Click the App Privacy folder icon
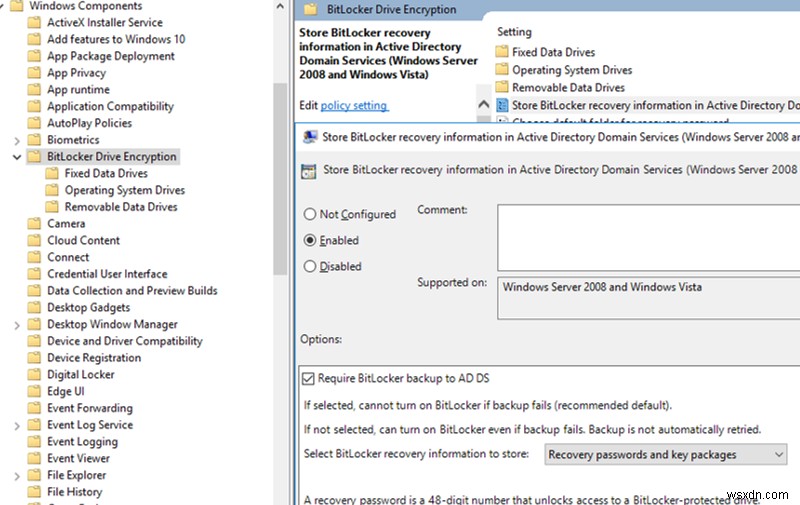Viewport: 800px width, 505px height. 34,73
